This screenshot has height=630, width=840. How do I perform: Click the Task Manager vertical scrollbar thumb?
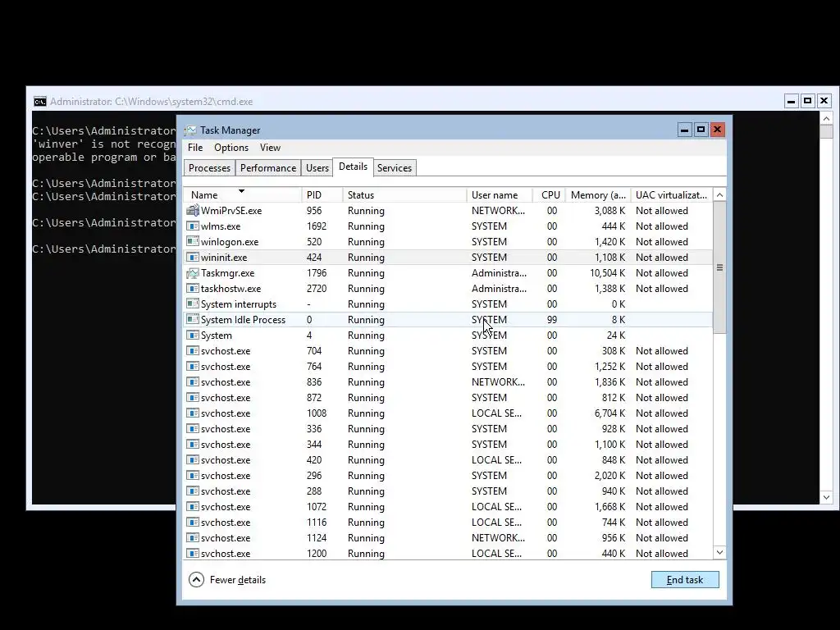(720, 267)
